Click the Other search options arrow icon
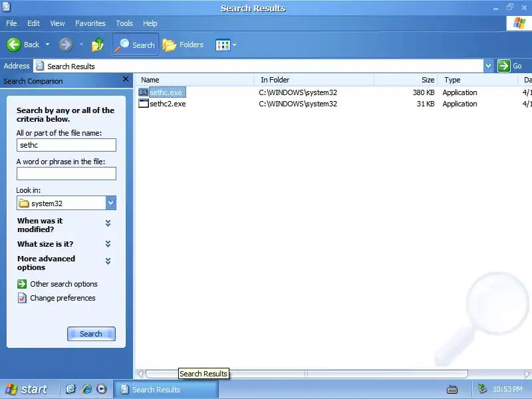The height and width of the screenshot is (399, 532). [x=22, y=284]
